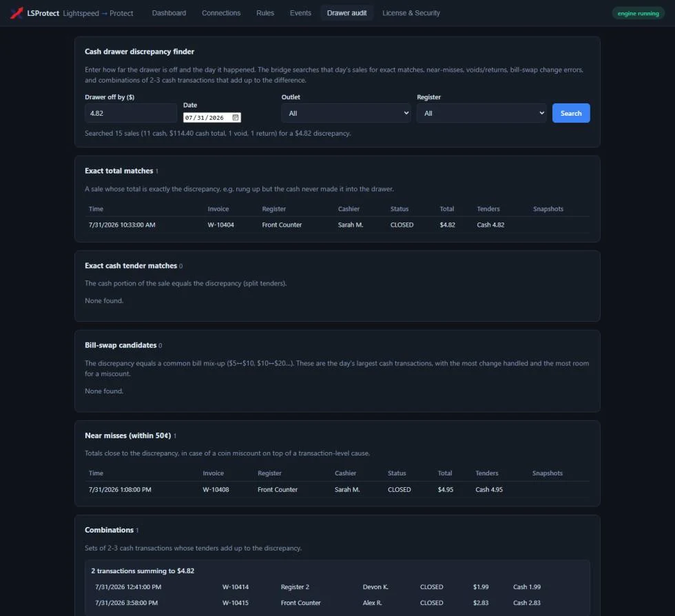The width and height of the screenshot is (675, 616).
Task: Select invoice W-10408 in near misses
Action: (x=216, y=490)
